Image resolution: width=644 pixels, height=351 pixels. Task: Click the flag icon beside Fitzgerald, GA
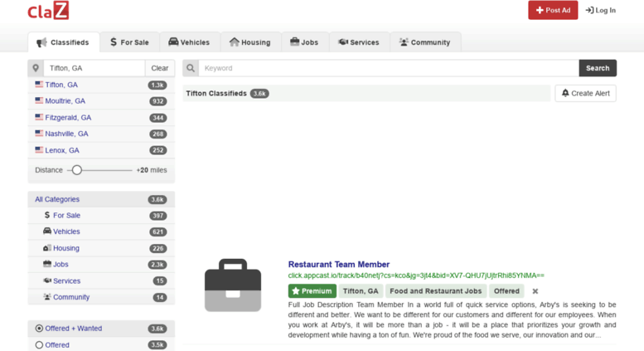click(39, 117)
